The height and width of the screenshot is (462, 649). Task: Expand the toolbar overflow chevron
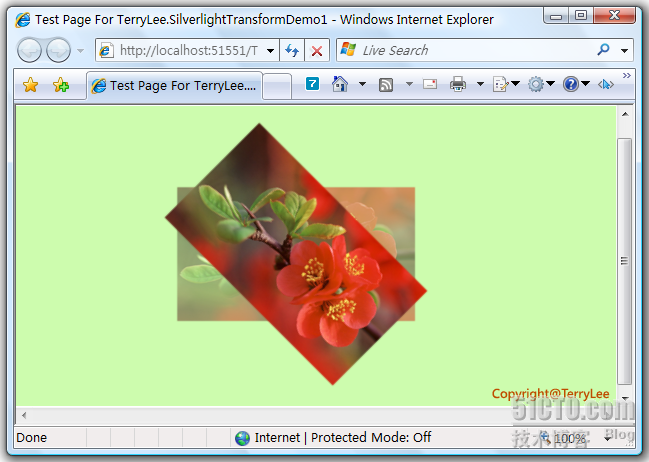627,75
